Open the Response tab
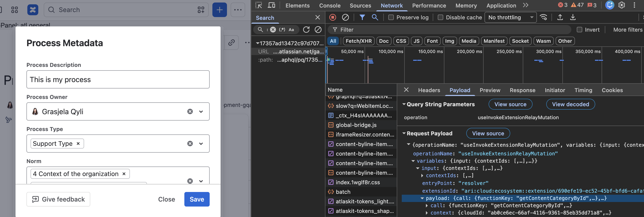Image resolution: width=644 pixels, height=217 pixels. click(522, 90)
